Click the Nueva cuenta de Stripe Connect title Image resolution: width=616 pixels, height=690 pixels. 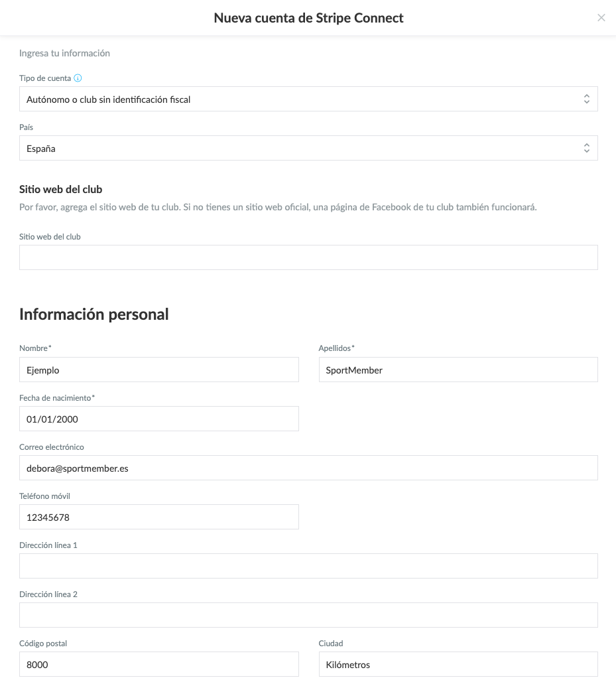308,18
